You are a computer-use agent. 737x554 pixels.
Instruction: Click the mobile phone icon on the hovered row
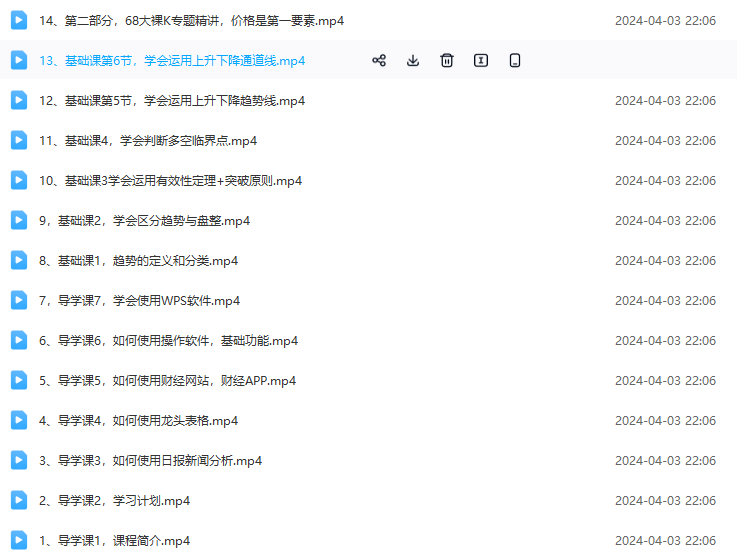tap(515, 60)
